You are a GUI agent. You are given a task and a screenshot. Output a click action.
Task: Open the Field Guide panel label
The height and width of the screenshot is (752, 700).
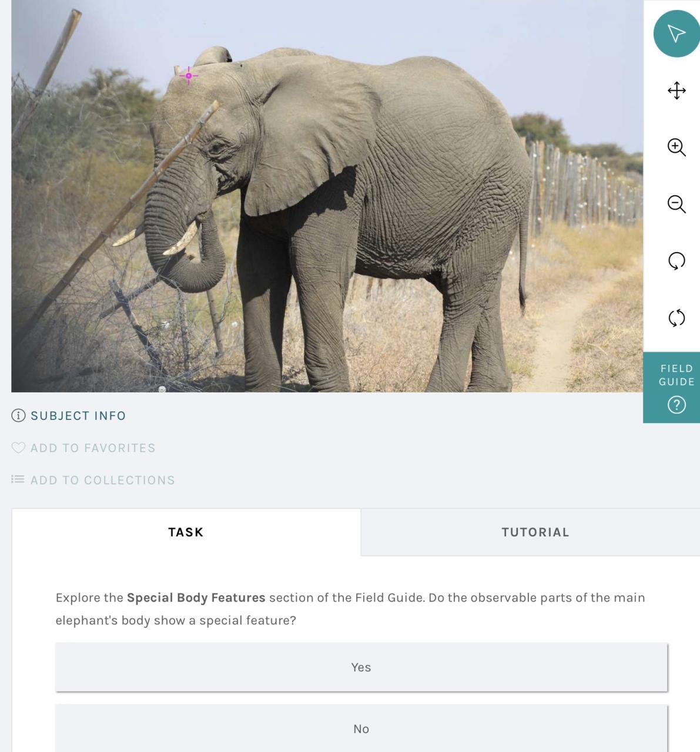tap(676, 375)
